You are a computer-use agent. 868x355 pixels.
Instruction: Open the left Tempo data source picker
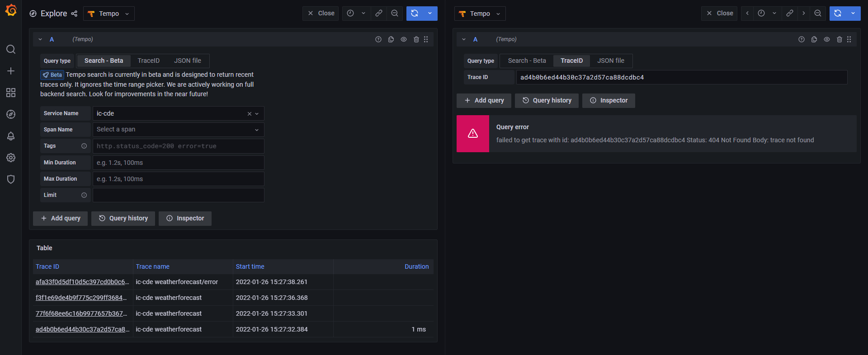pyautogui.click(x=109, y=14)
